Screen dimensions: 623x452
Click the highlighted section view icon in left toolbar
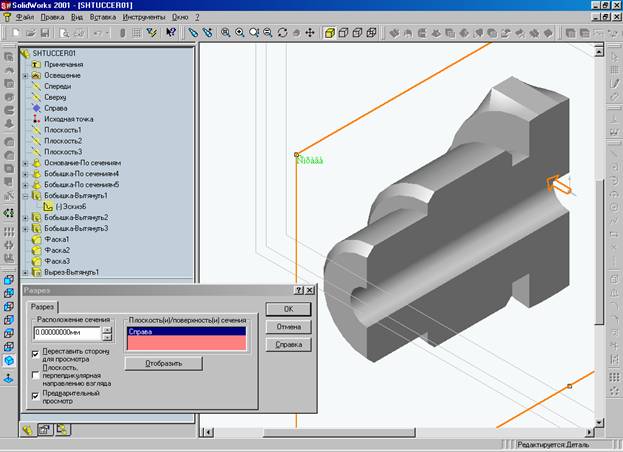(x=9, y=361)
